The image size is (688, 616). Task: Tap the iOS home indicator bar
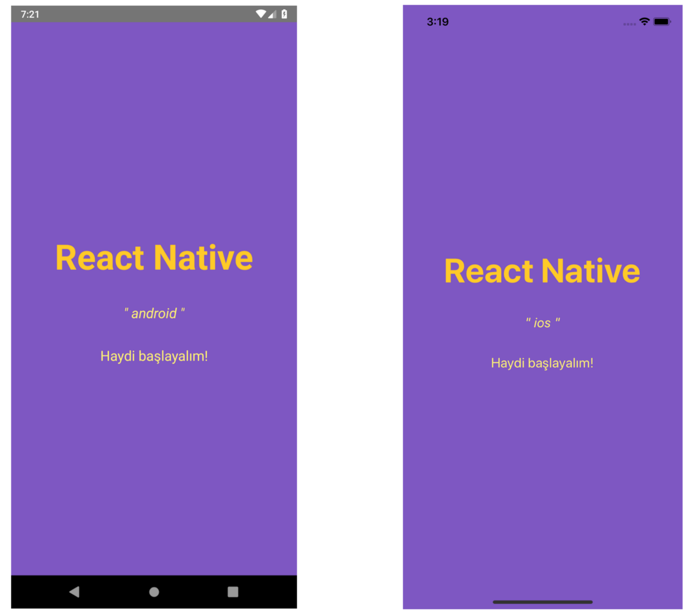click(542, 602)
